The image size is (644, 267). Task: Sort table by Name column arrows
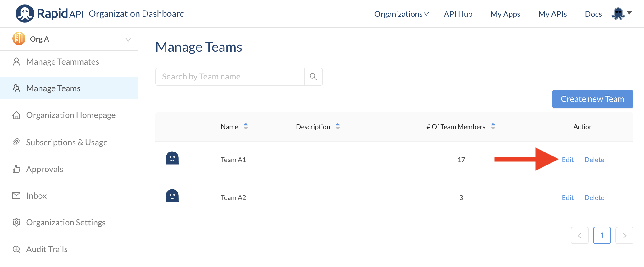(246, 126)
